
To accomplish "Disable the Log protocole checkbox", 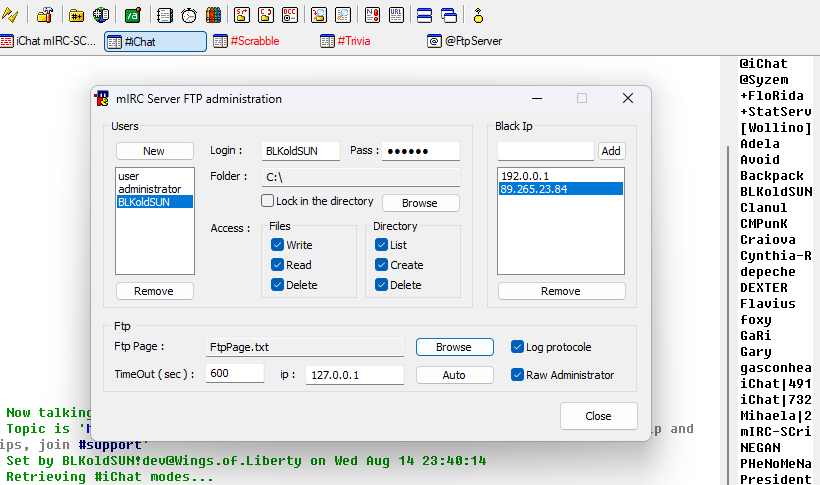I will click(517, 347).
